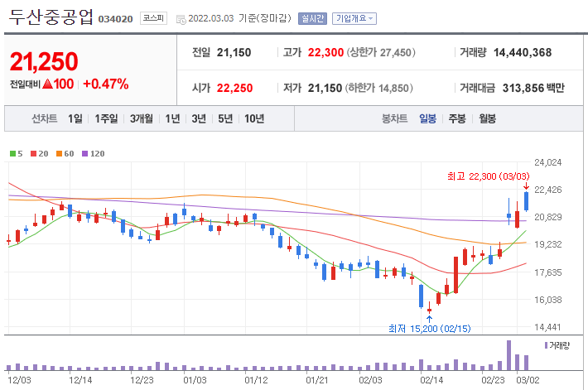Select the 3년 line chart tab

click(199, 119)
